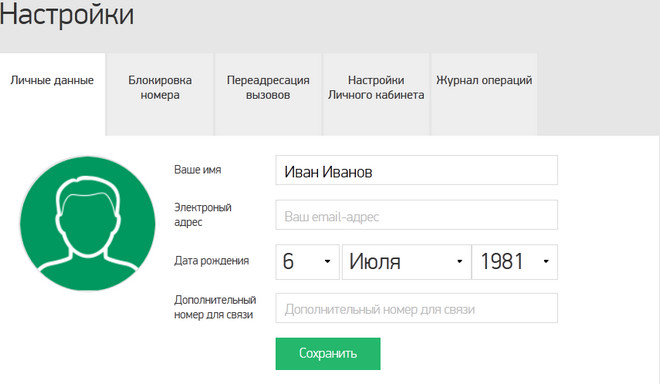Image resolution: width=660 pixels, height=384 pixels.
Task: Open the Переадресация вызовов tab
Action: point(268,94)
